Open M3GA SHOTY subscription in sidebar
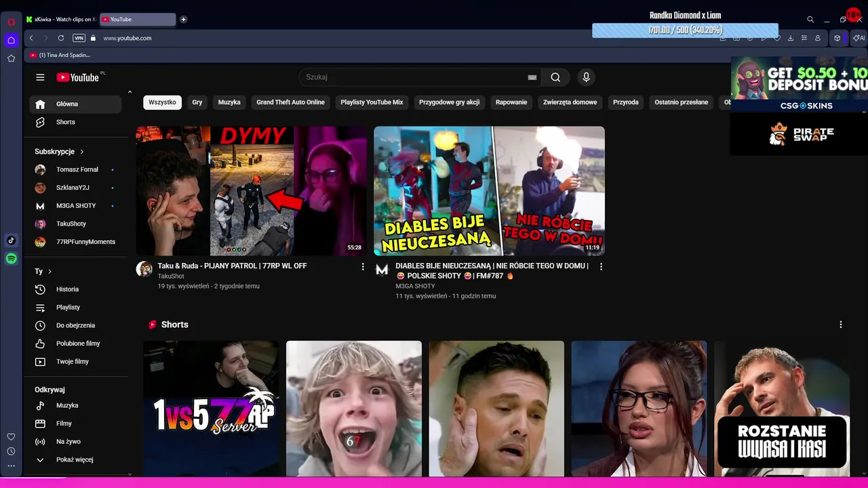 [75, 205]
